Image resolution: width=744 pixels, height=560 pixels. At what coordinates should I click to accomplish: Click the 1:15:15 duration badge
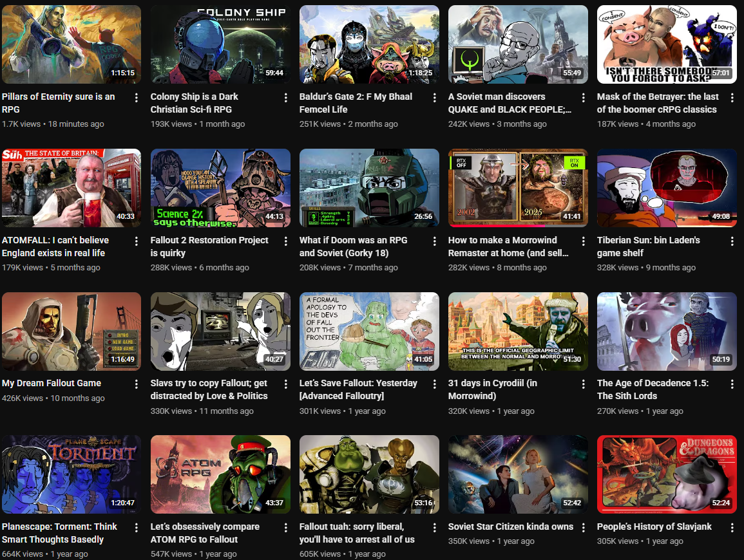(x=123, y=73)
